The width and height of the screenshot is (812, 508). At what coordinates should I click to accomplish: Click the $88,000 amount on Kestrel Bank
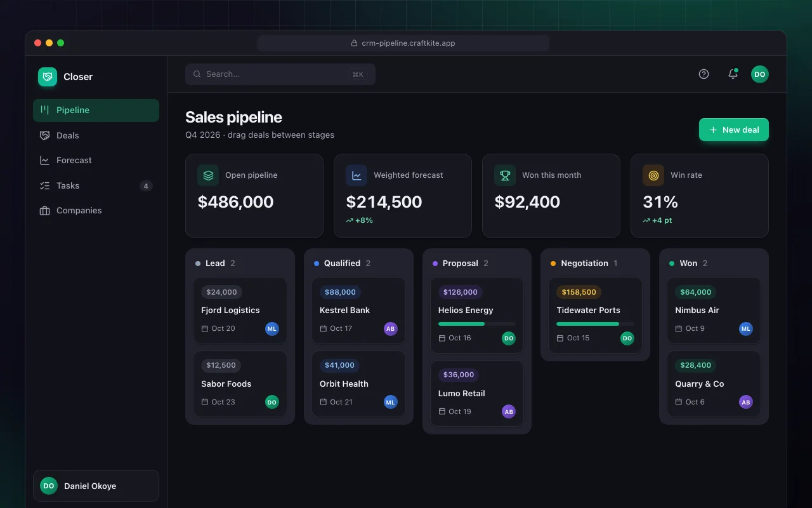(340, 292)
